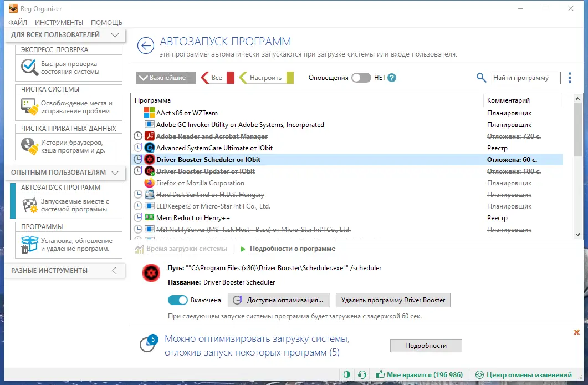Viewport: 588px width, 385px height.
Task: Toggle the Оповещения notifications switch
Action: [x=361, y=78]
